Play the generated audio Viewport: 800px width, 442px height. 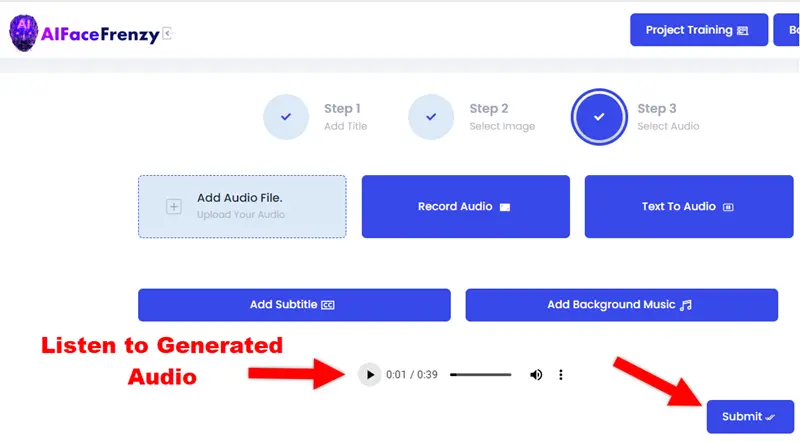point(369,375)
